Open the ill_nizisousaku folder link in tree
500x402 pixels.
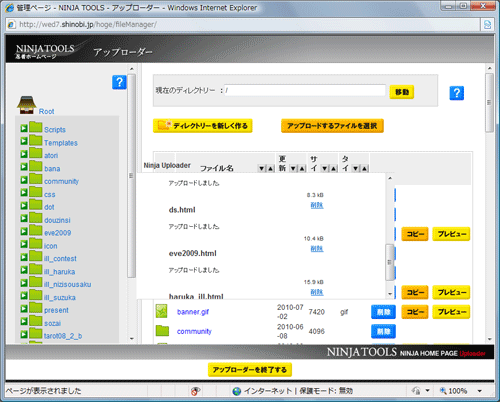[68, 285]
